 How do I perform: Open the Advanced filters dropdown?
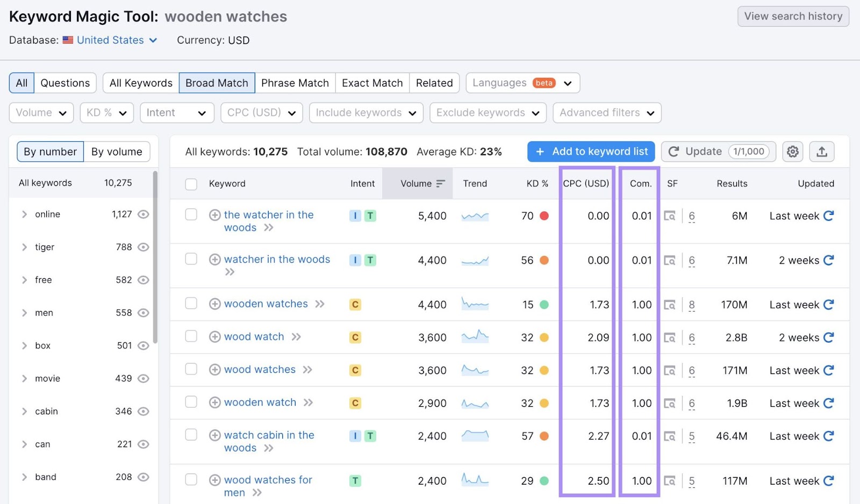[x=606, y=113]
